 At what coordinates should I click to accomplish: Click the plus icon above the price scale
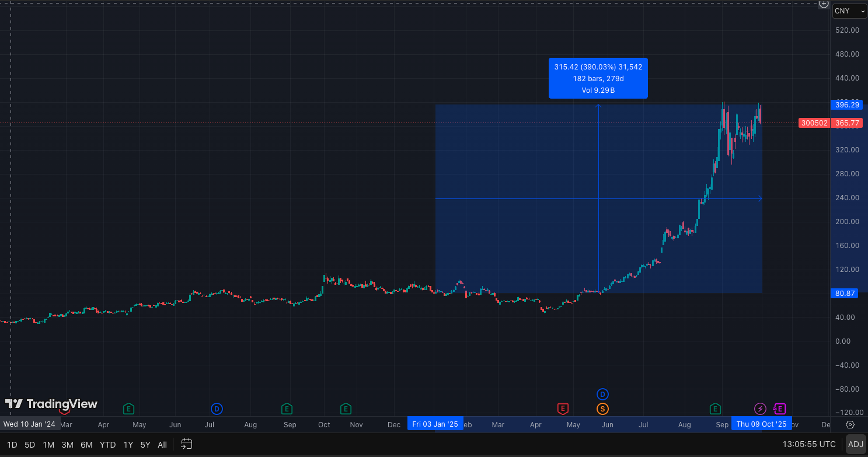click(824, 4)
